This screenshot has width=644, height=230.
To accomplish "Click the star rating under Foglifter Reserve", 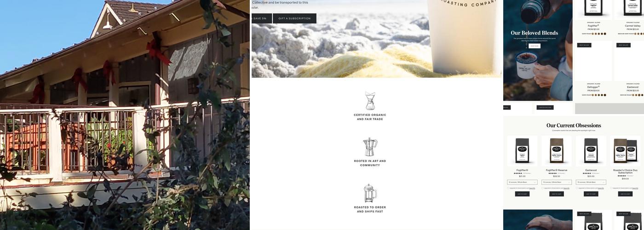I will [552, 173].
